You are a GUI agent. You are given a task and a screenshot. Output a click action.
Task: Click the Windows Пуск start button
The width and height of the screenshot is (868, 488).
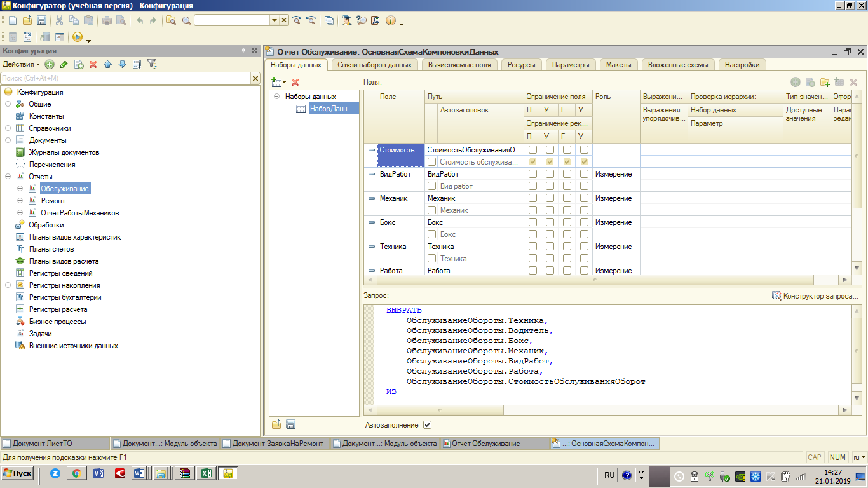pyautogui.click(x=18, y=473)
